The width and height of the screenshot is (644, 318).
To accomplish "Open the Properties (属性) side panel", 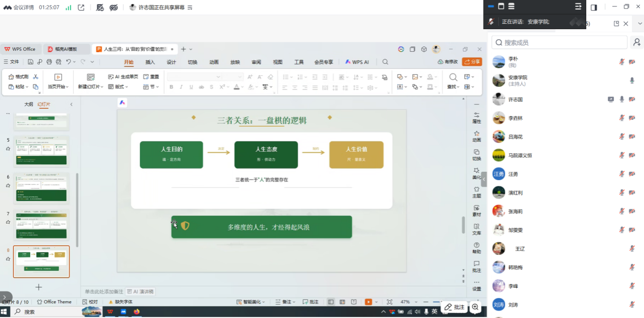I will pos(476,118).
